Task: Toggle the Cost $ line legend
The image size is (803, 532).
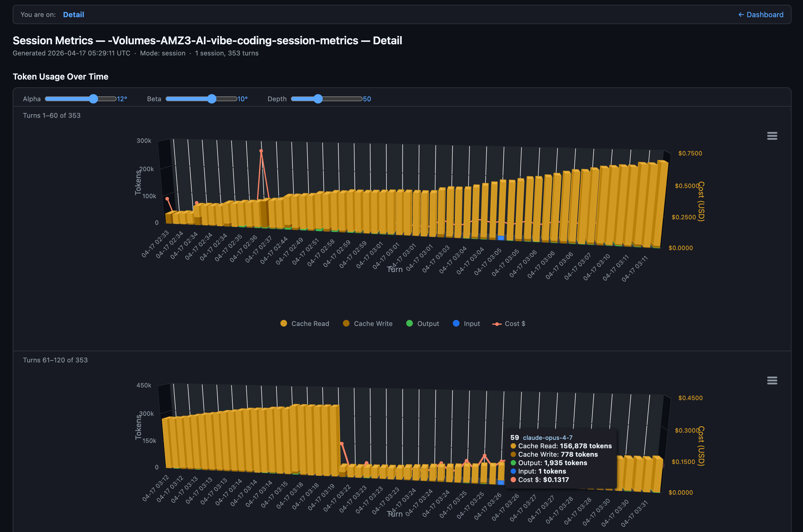Action: pyautogui.click(x=514, y=324)
